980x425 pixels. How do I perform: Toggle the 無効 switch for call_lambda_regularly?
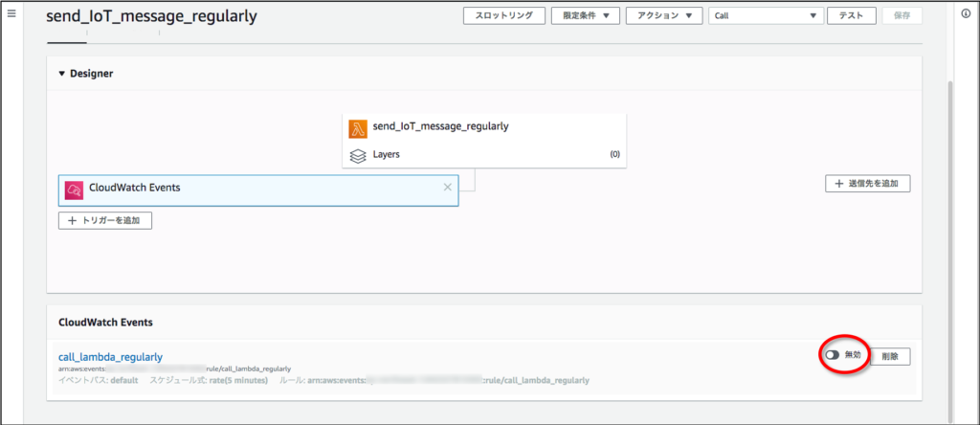(832, 355)
